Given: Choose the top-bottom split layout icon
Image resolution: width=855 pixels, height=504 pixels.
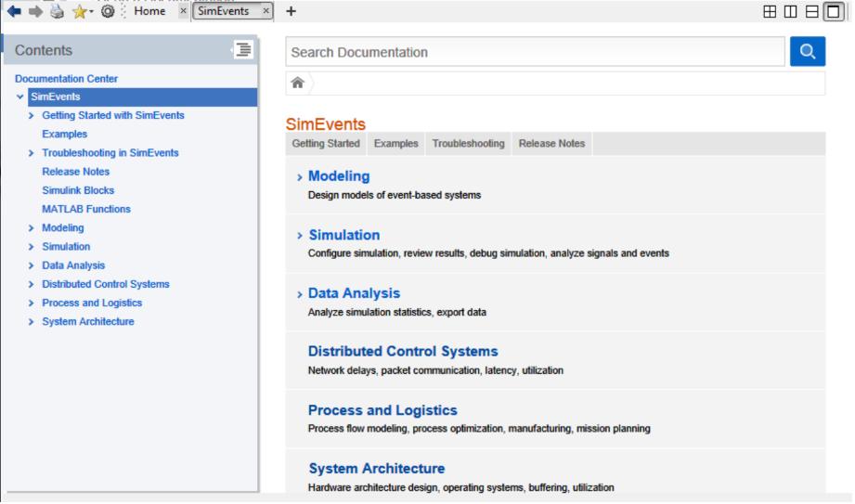Looking at the screenshot, I should tap(812, 11).
